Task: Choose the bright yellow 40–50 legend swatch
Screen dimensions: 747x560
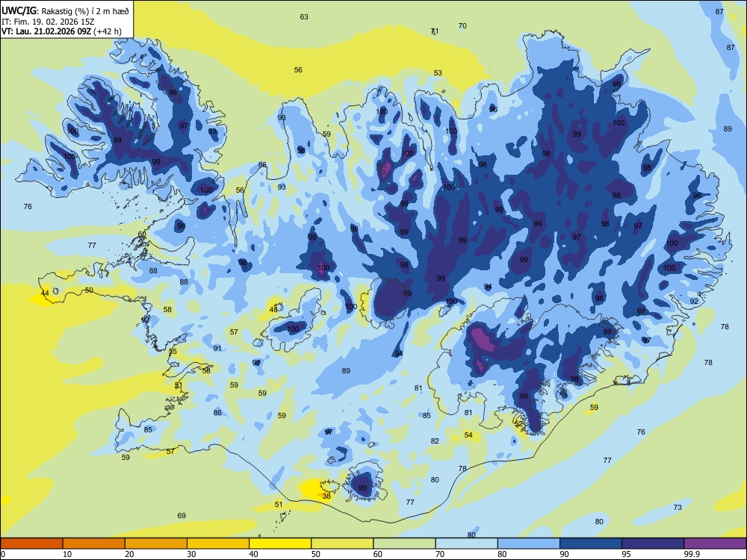Action: pyautogui.click(x=280, y=544)
